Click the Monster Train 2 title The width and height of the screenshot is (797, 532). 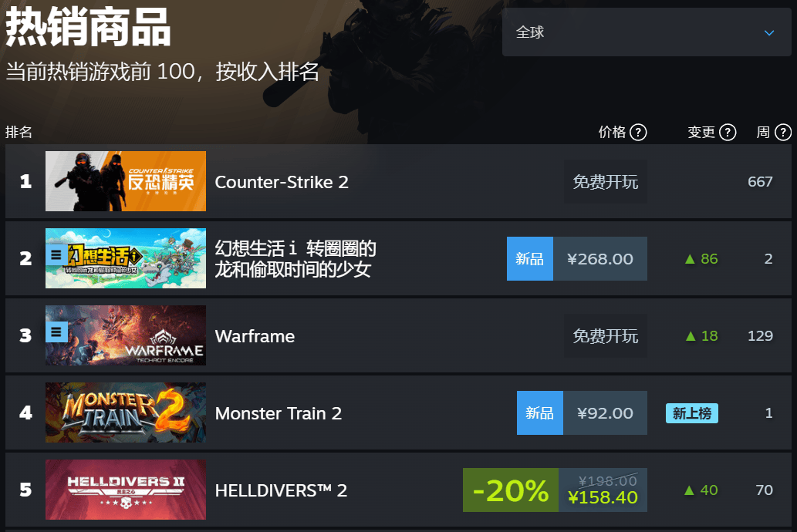click(x=278, y=413)
